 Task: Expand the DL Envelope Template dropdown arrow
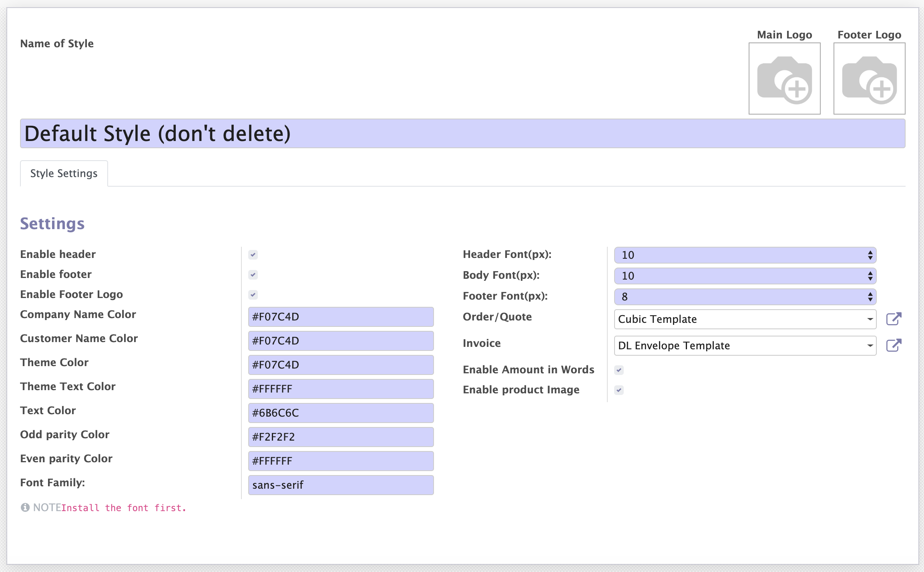(870, 346)
